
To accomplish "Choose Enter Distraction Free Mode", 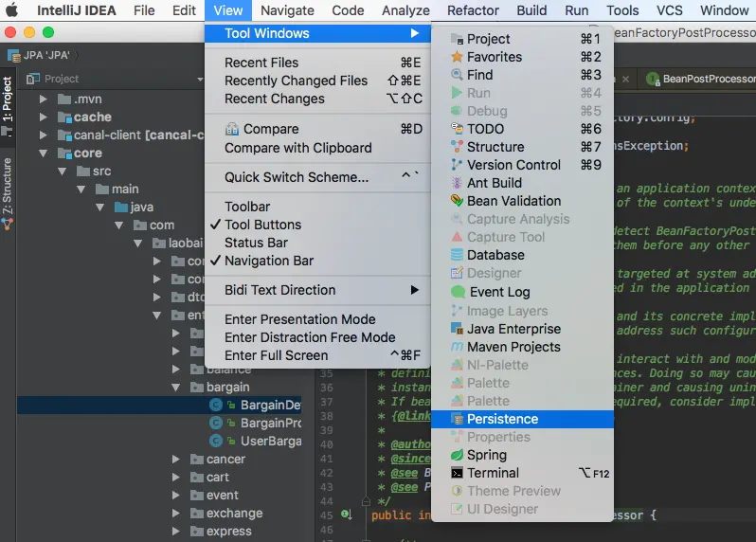I will point(318,337).
